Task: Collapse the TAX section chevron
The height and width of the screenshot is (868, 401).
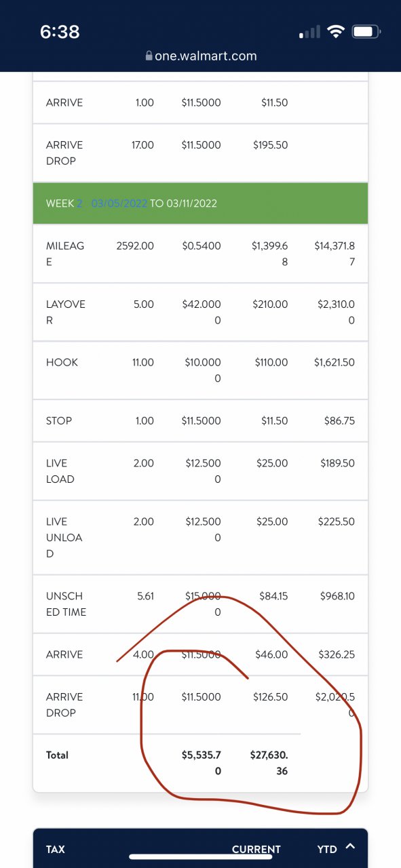Action: point(350,846)
